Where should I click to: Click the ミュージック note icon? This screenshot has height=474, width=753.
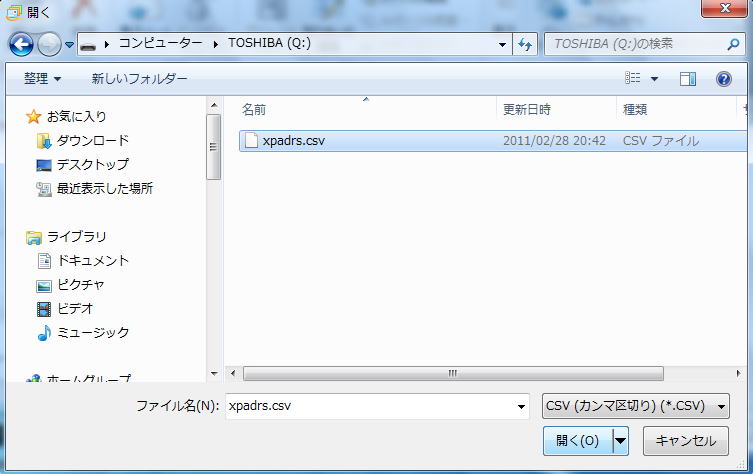pyautogui.click(x=44, y=333)
